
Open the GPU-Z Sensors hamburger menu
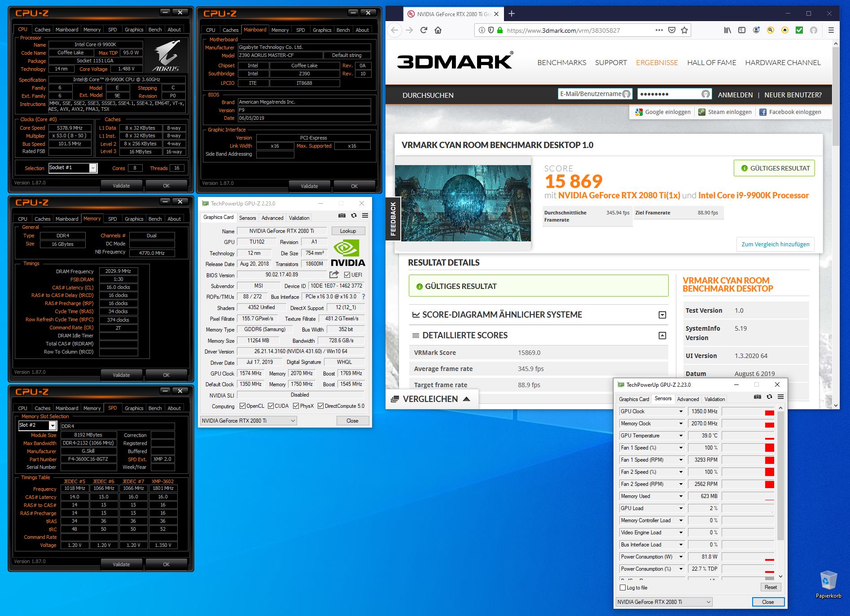click(x=781, y=397)
